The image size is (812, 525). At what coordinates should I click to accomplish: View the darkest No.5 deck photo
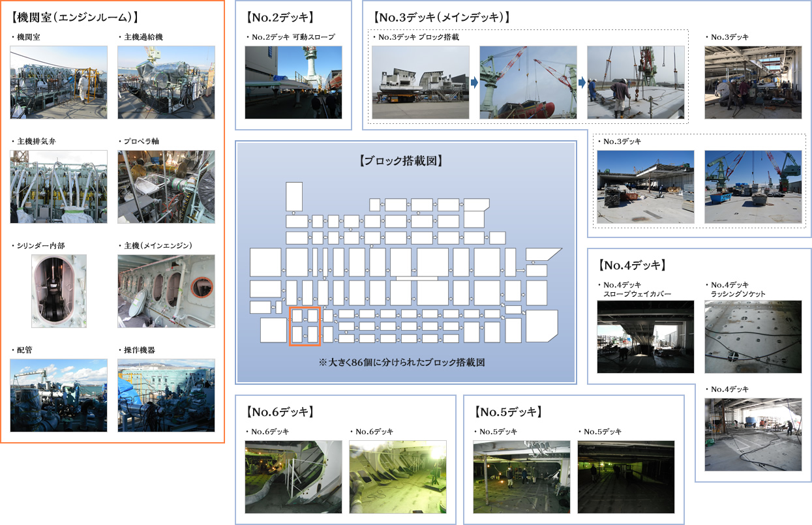click(626, 477)
